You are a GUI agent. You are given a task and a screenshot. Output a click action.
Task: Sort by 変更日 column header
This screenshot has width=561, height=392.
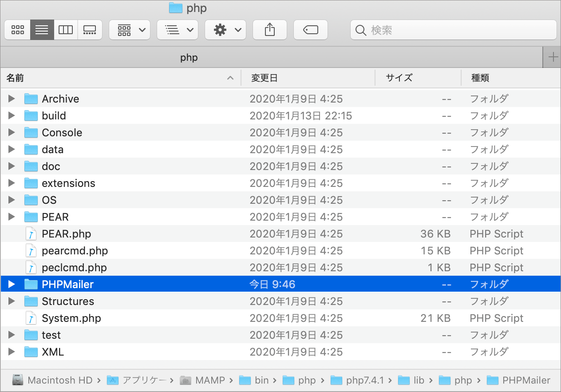click(x=264, y=78)
